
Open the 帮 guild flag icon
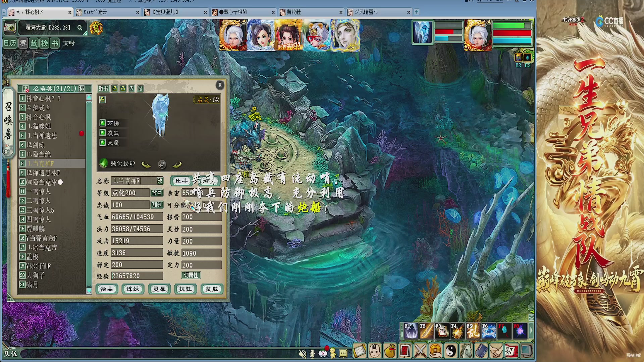tap(511, 351)
